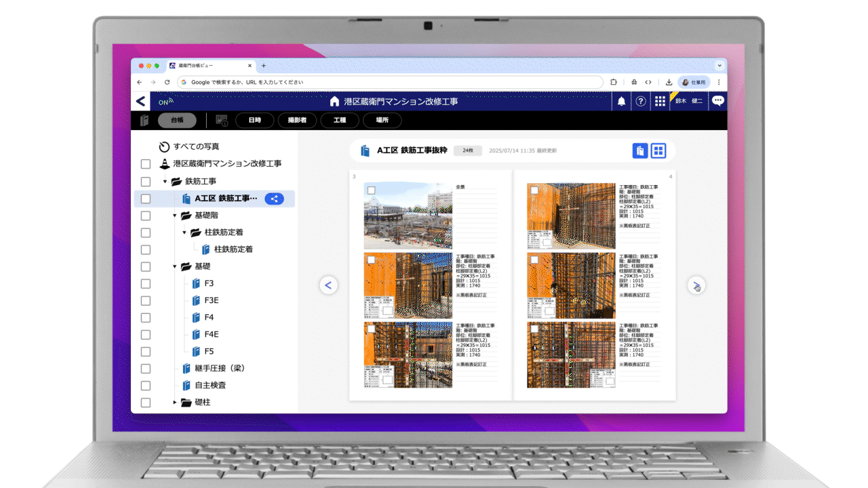Open すべての写真 in the sidebar
This screenshot has width=868, height=488.
(195, 146)
